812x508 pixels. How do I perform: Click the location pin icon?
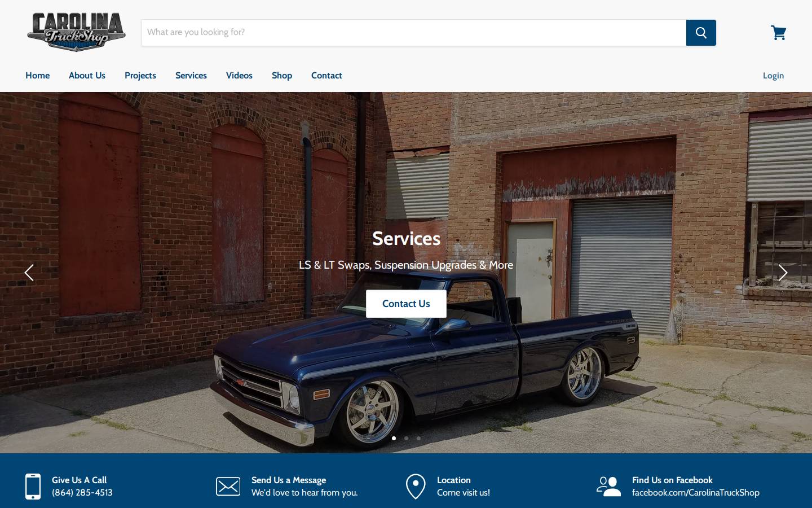[x=416, y=487]
